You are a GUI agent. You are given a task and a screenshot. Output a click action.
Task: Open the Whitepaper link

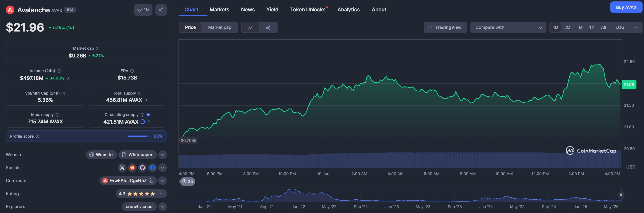(137, 155)
